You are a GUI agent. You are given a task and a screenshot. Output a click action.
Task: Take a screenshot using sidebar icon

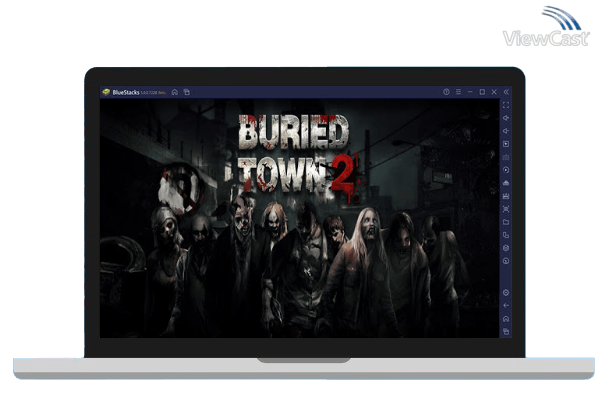point(506,209)
